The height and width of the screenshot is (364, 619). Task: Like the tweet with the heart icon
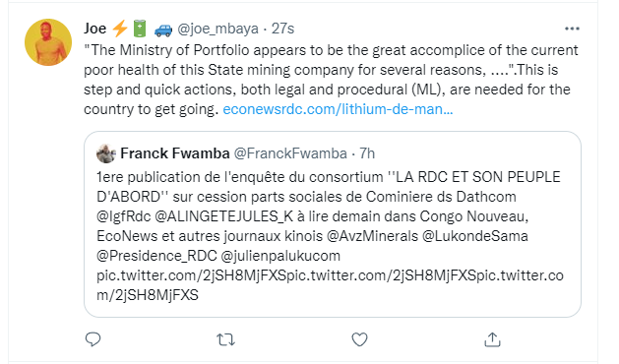359,339
